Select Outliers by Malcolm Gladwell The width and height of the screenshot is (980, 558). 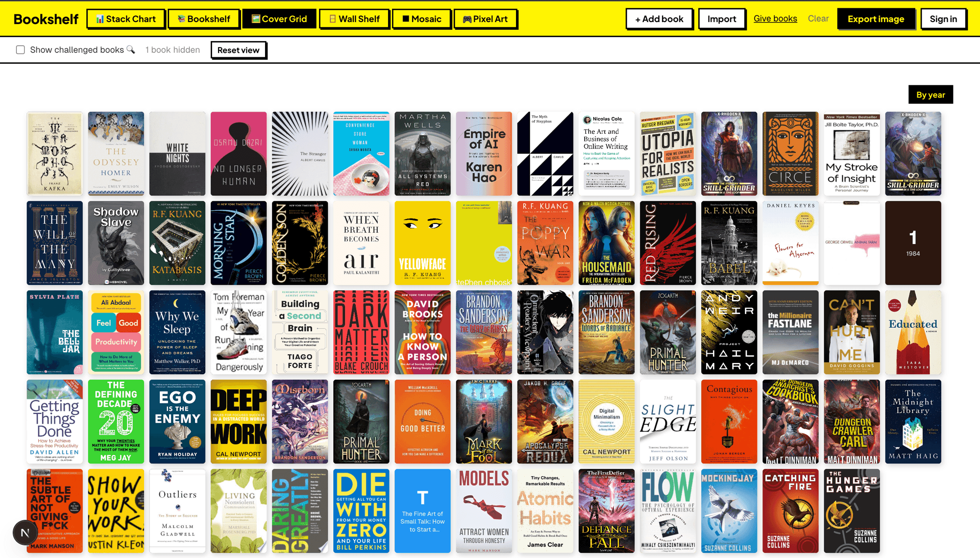(x=177, y=511)
